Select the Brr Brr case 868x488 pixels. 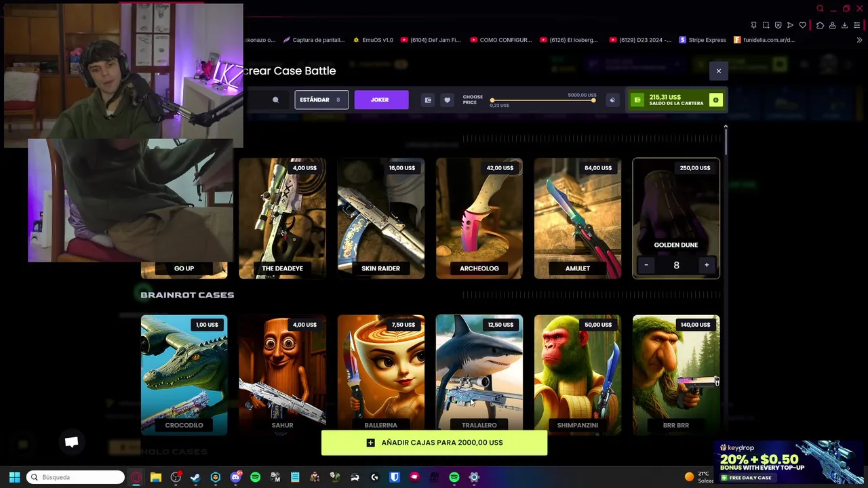coord(676,375)
